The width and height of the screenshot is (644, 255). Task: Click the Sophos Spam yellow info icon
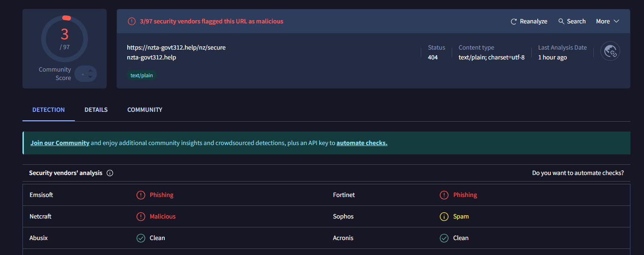[444, 217]
